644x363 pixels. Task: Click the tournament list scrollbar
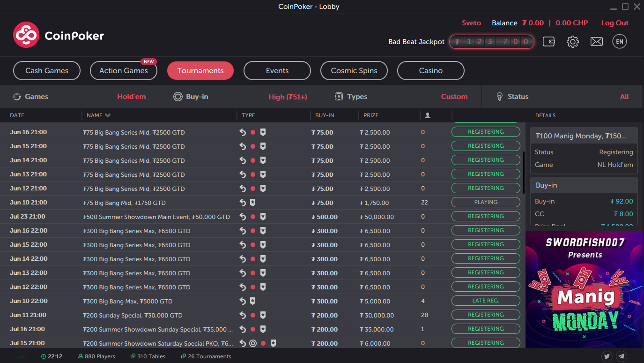[523, 173]
